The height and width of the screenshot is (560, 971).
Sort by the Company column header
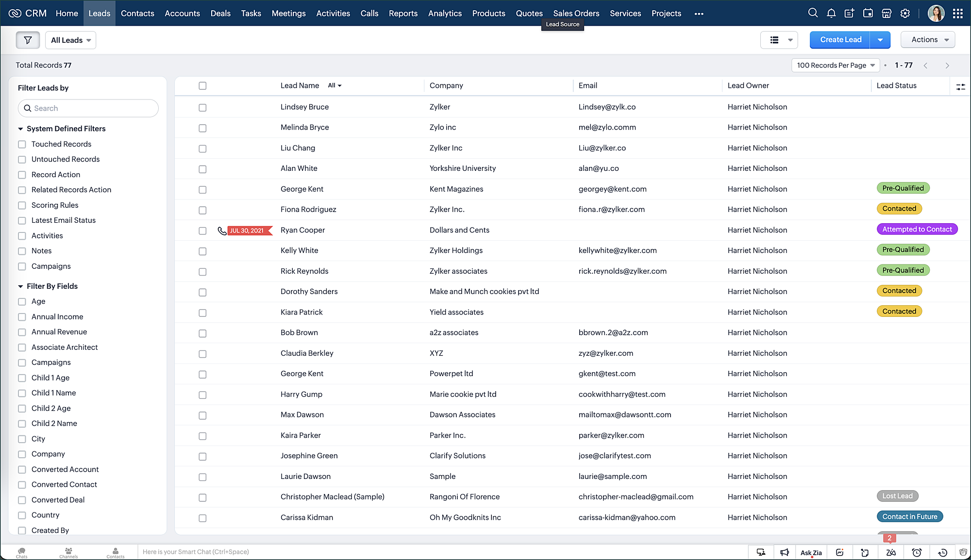pyautogui.click(x=446, y=85)
